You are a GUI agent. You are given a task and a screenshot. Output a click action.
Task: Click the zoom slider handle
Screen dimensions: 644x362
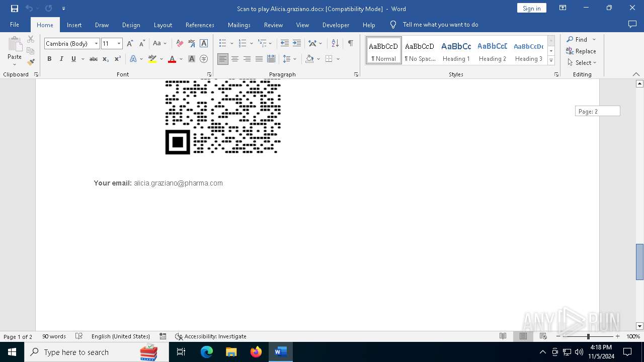588,336
